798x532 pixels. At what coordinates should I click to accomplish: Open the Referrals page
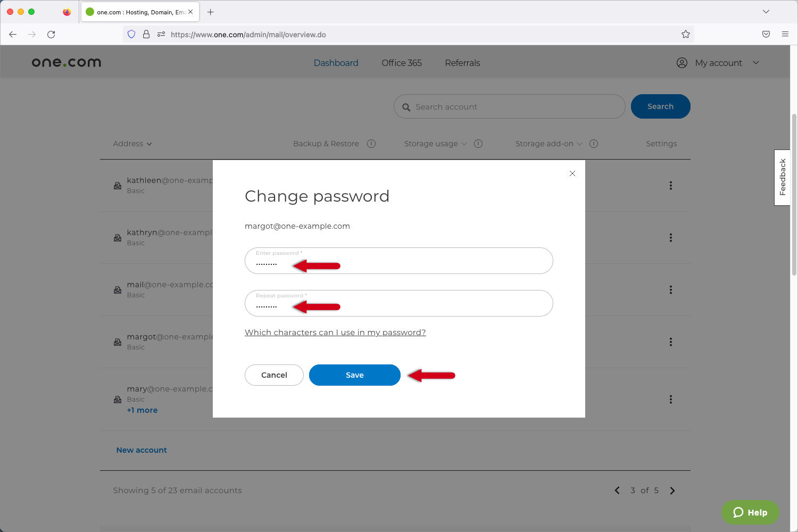pos(462,63)
